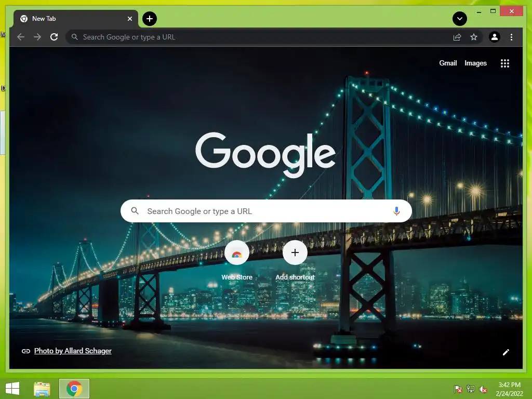The height and width of the screenshot is (399, 532).
Task: Open Action Center flag tray icon
Action: point(458,389)
